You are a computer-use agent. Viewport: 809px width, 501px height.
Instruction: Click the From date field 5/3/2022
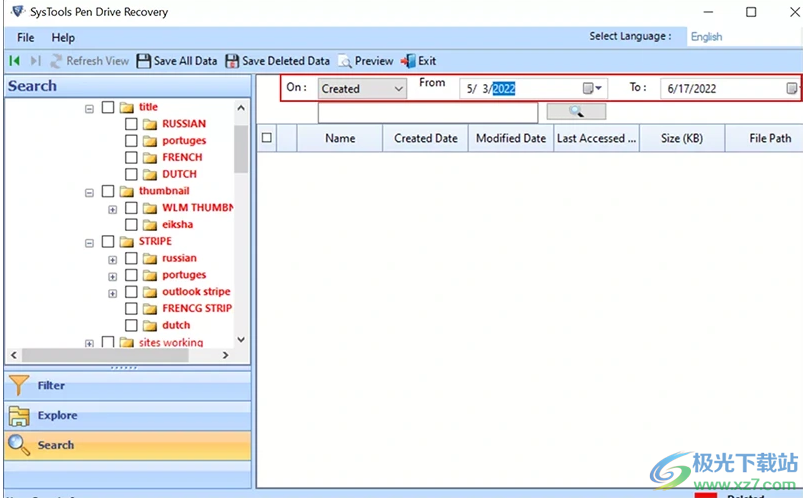[533, 89]
